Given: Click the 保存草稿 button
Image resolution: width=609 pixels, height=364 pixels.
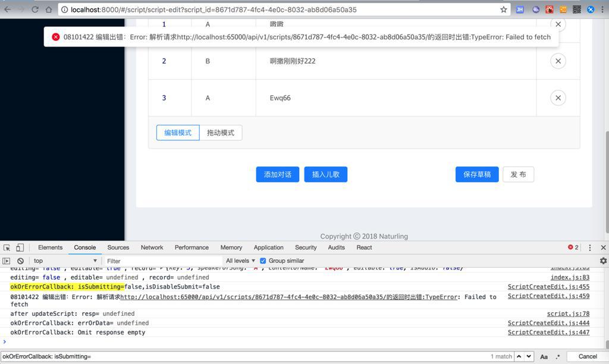Looking at the screenshot, I should click(x=477, y=174).
